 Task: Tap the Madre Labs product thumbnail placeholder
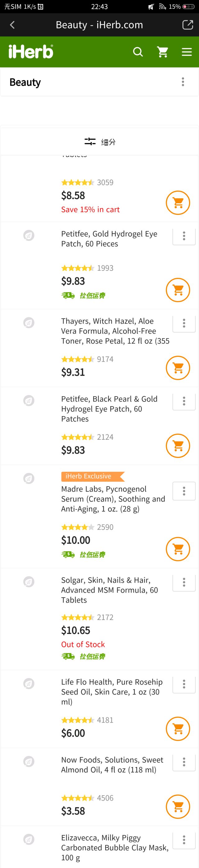click(29, 479)
